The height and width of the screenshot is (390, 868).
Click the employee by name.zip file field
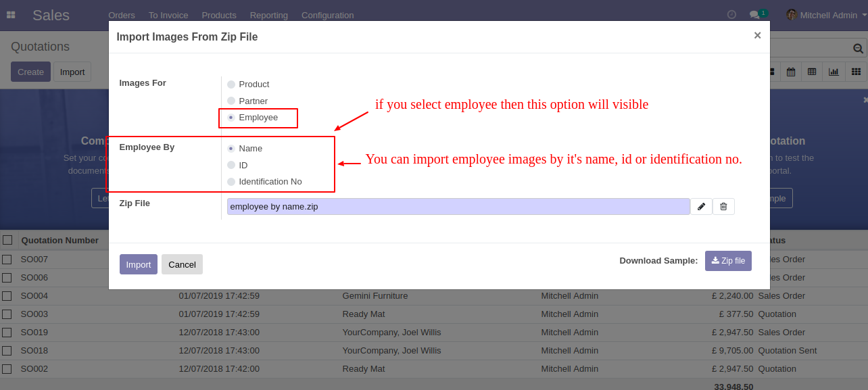[458, 207]
